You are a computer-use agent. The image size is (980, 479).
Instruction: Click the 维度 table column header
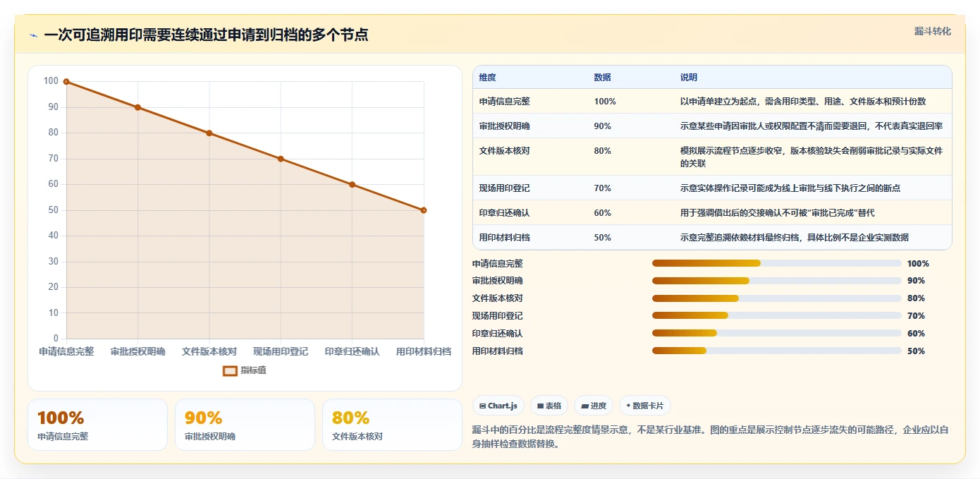pyautogui.click(x=487, y=78)
